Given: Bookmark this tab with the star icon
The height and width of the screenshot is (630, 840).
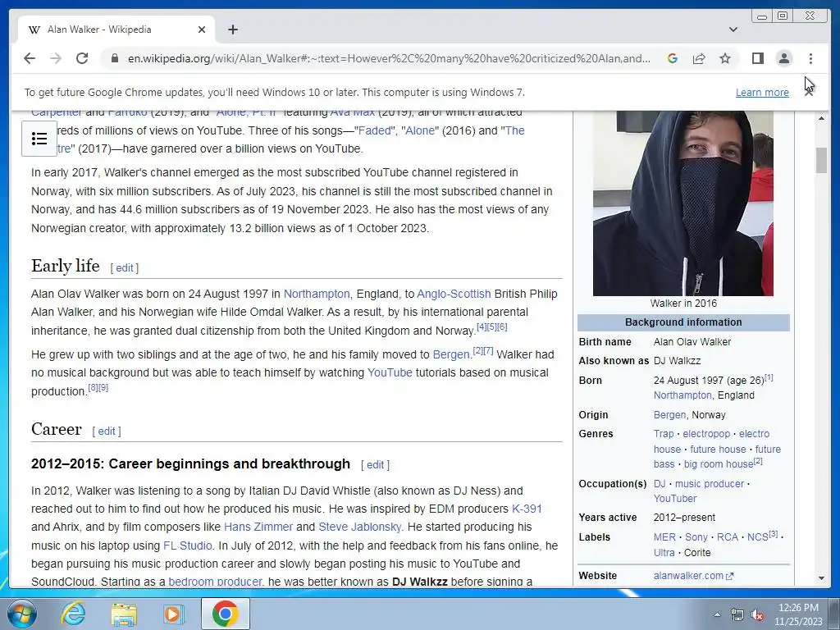Looking at the screenshot, I should click(x=725, y=58).
